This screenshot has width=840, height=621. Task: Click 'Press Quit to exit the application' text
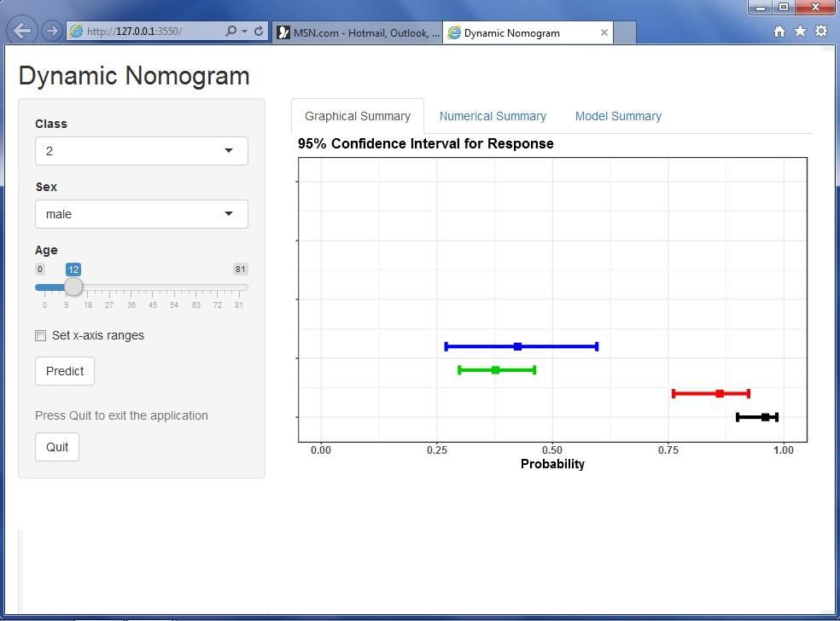tap(121, 416)
